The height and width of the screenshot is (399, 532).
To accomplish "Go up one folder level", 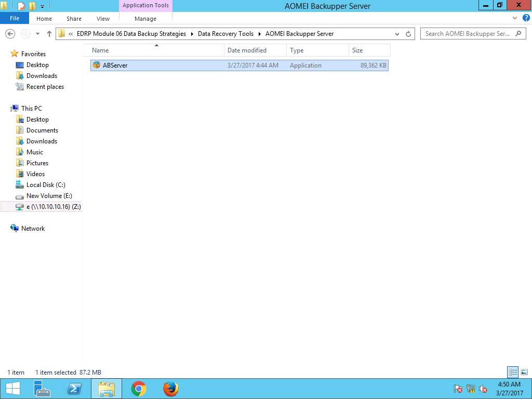I will point(49,34).
